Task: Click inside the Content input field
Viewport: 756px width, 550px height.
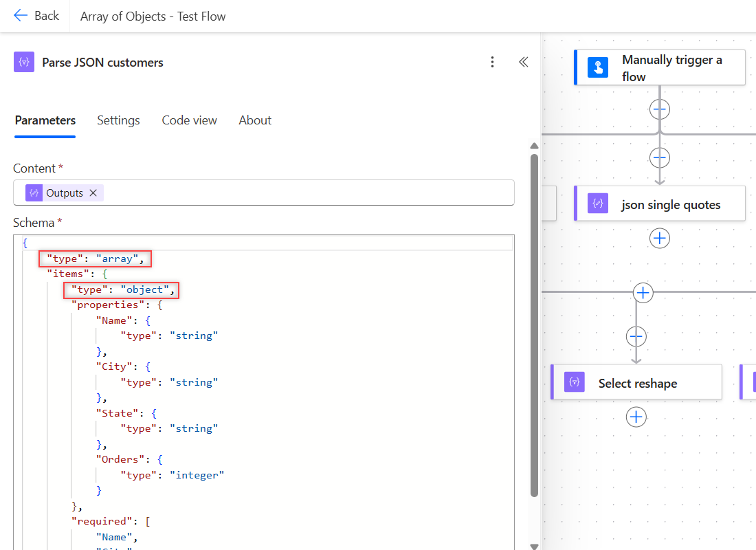Action: pos(264,192)
